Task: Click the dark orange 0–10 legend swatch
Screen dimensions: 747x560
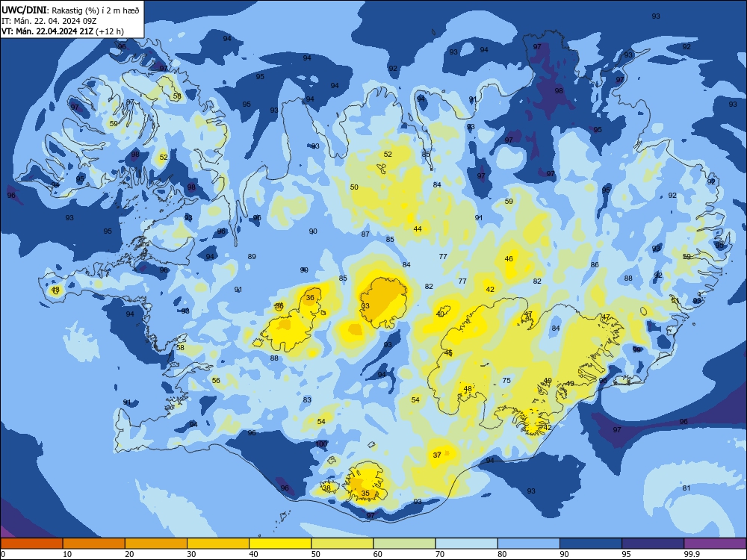Action: click(31, 544)
